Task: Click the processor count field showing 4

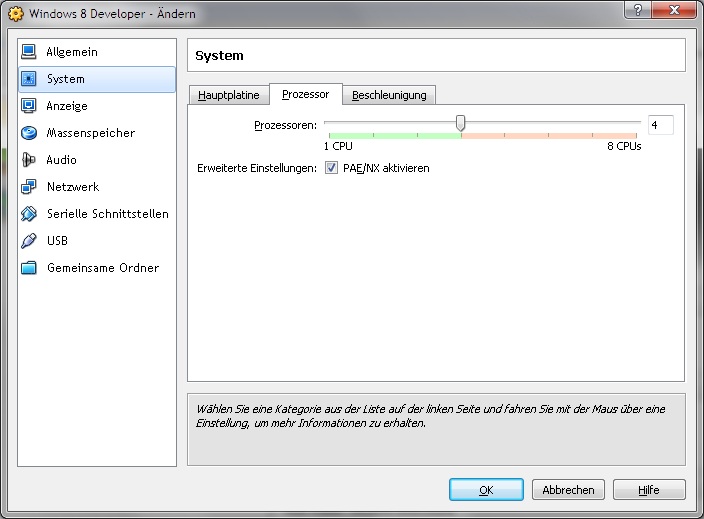Action: pyautogui.click(x=660, y=125)
